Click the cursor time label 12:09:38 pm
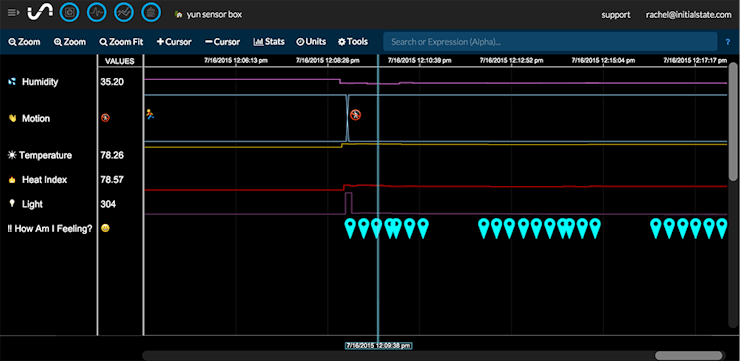 (378, 345)
